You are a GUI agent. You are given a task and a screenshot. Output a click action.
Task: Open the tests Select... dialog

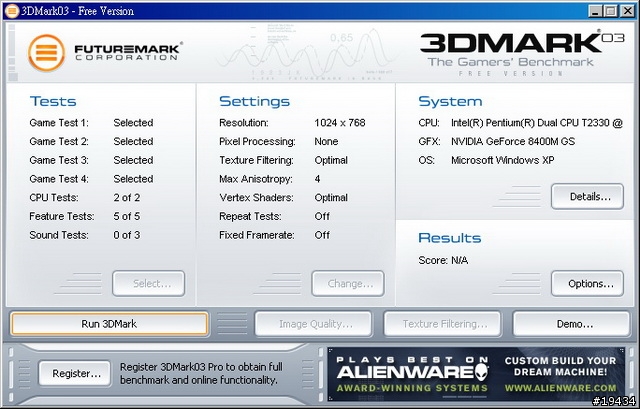pyautogui.click(x=149, y=283)
